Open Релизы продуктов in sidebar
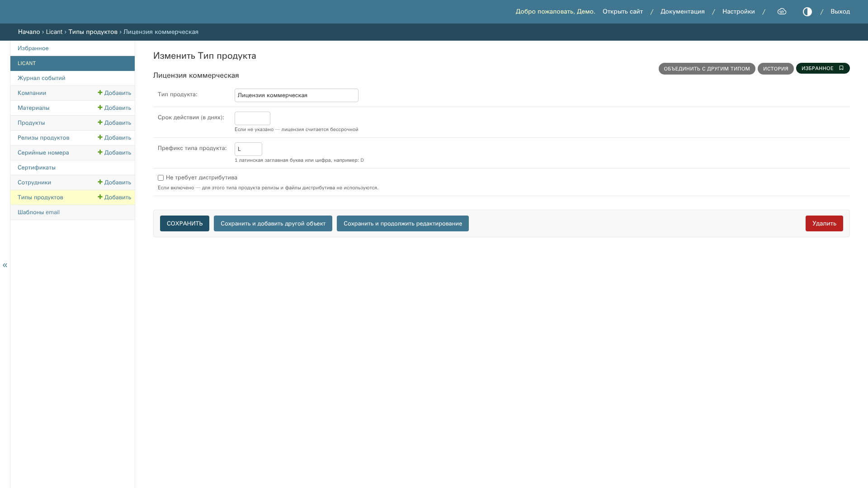 [43, 138]
